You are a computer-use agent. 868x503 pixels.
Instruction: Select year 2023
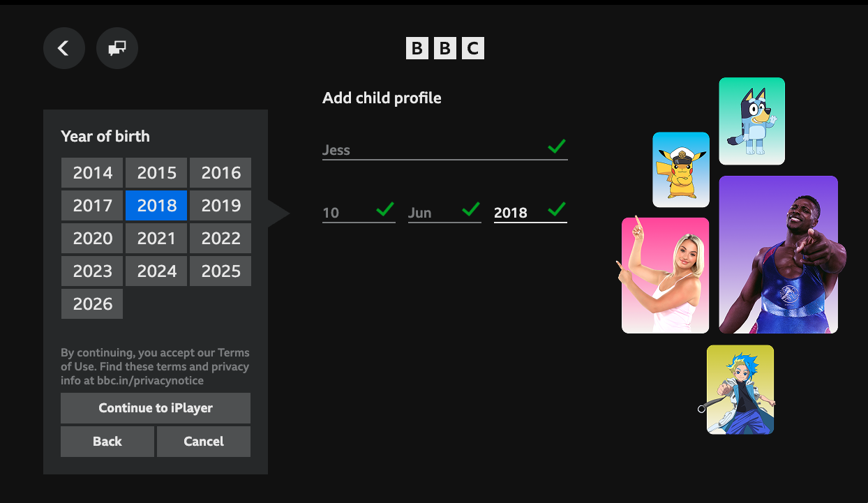(92, 271)
